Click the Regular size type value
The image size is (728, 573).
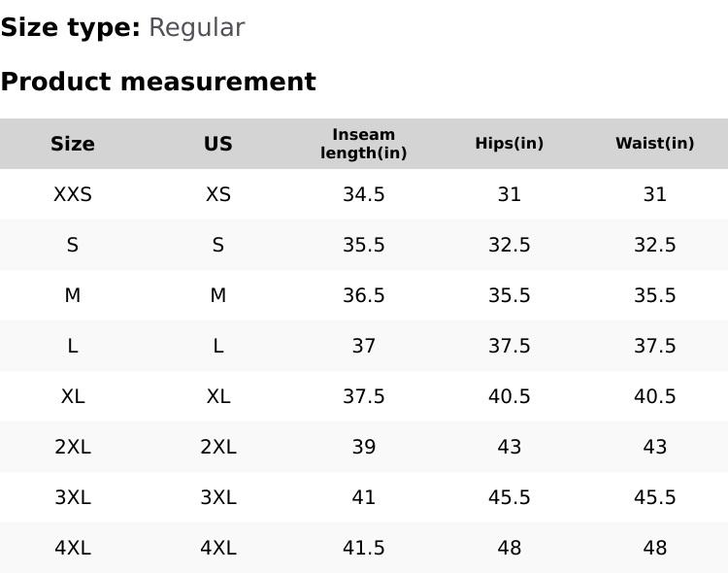pos(196,27)
